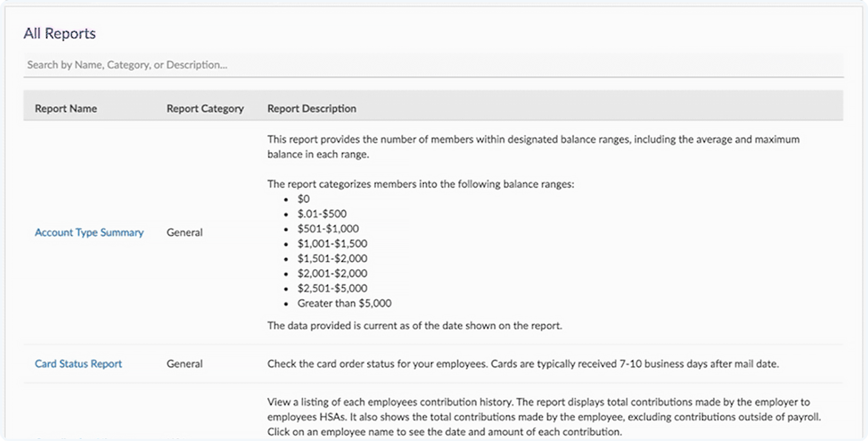868x441 pixels.
Task: Open the Account Type Summary report
Action: coord(89,232)
